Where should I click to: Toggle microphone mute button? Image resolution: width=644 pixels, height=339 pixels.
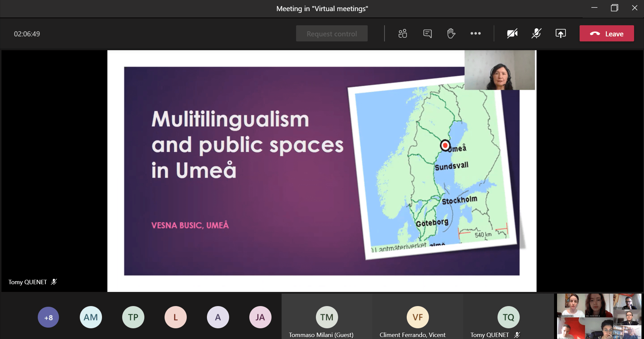point(536,34)
